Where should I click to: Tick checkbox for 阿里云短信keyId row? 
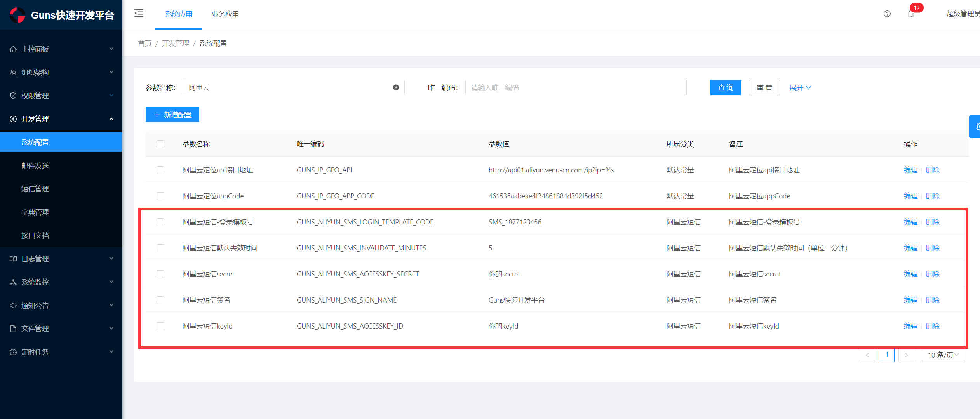click(x=160, y=326)
